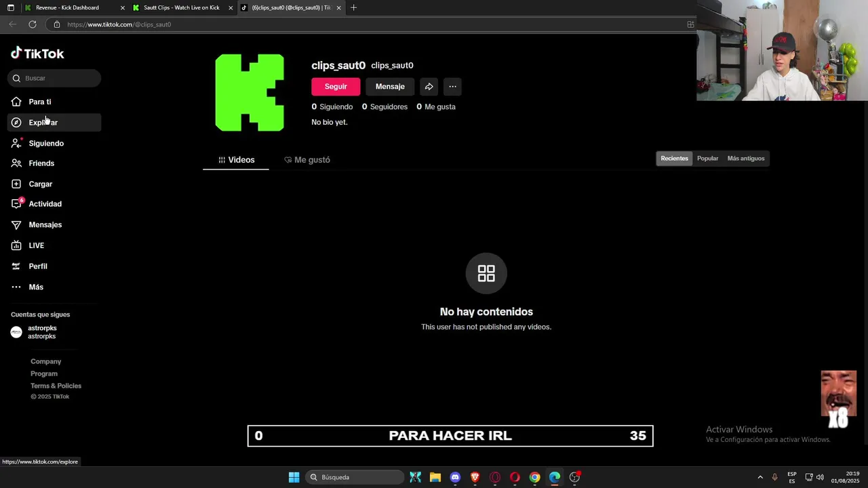Click the Mensaje button

click(390, 87)
